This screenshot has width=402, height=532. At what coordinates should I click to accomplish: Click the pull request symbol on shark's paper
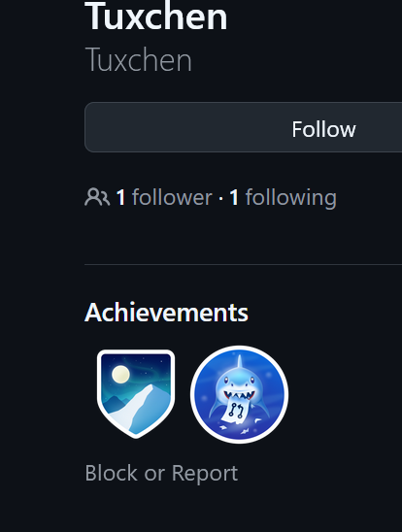236,410
